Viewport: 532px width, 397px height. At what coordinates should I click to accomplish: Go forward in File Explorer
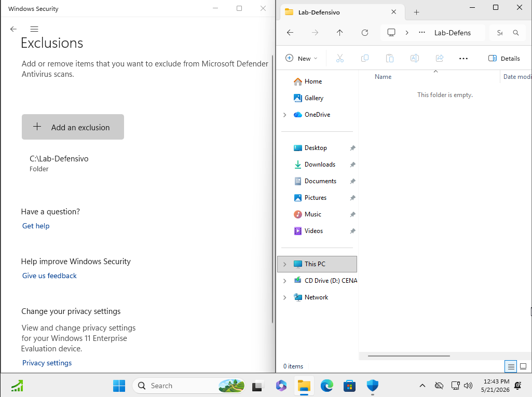[315, 33]
